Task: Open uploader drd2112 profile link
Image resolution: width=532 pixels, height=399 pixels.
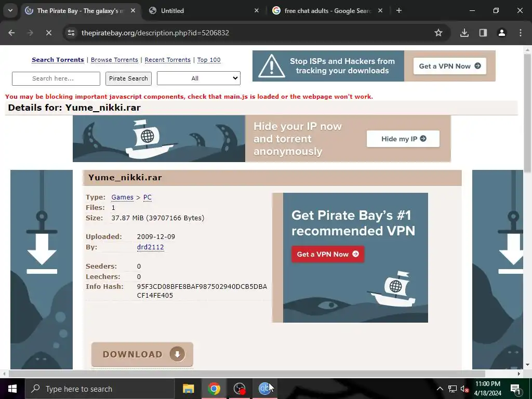Action: coord(150,247)
